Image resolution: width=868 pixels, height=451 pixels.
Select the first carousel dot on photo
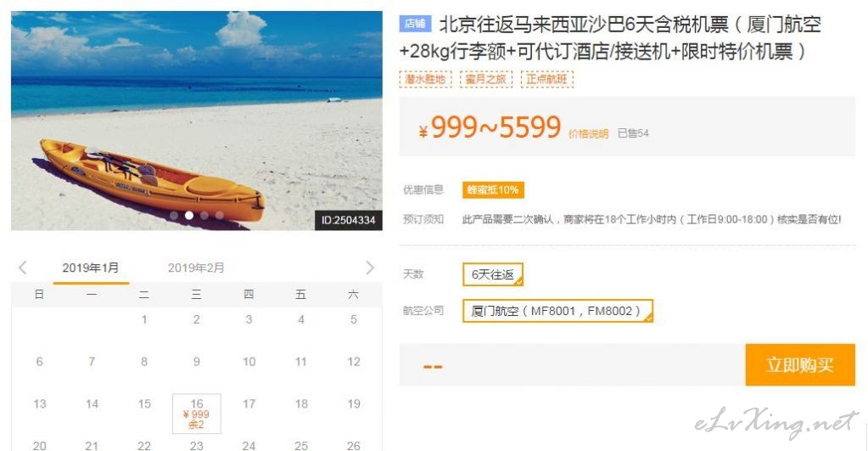coord(174,216)
